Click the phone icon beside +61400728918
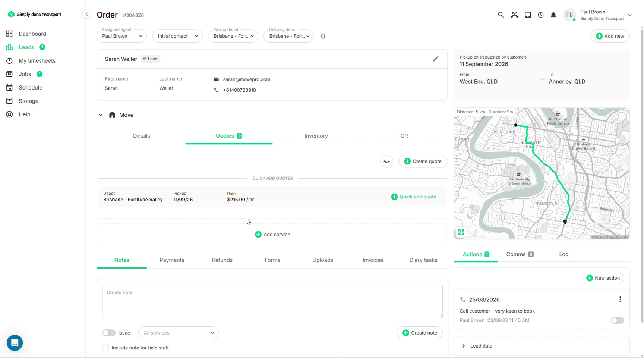Screen dimensions: 644x358 [216, 90]
